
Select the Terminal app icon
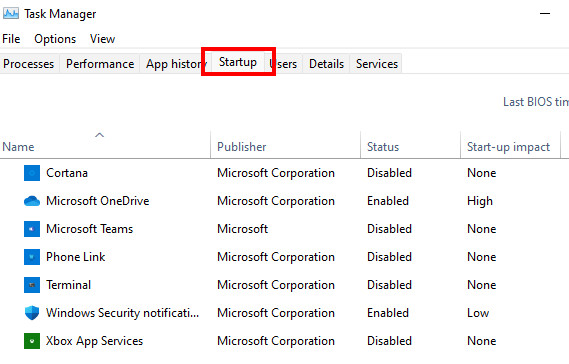coord(32,285)
